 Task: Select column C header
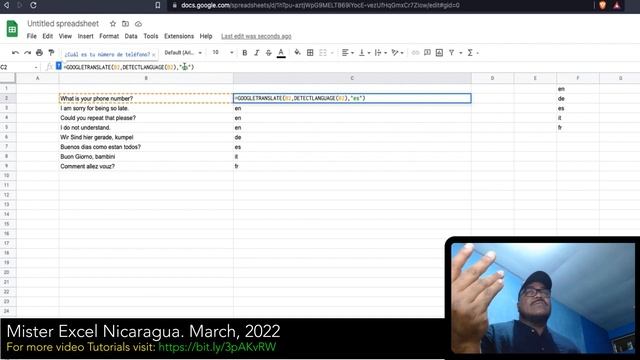[x=352, y=78]
